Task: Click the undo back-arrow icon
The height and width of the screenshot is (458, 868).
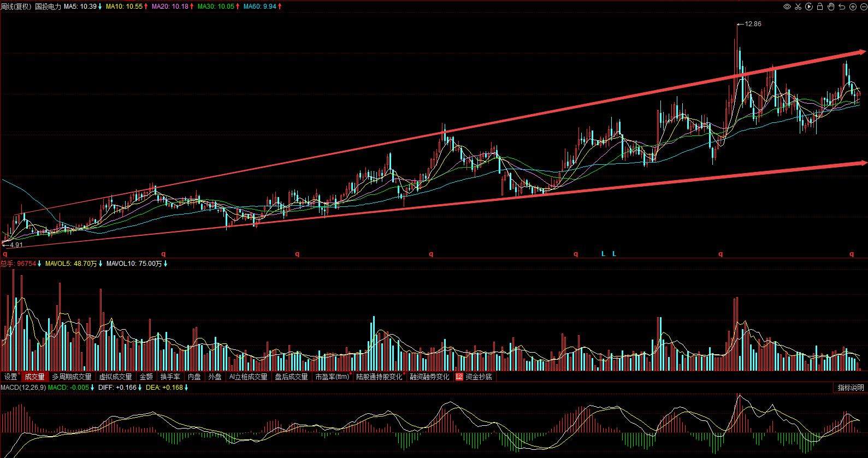Action: [842, 7]
